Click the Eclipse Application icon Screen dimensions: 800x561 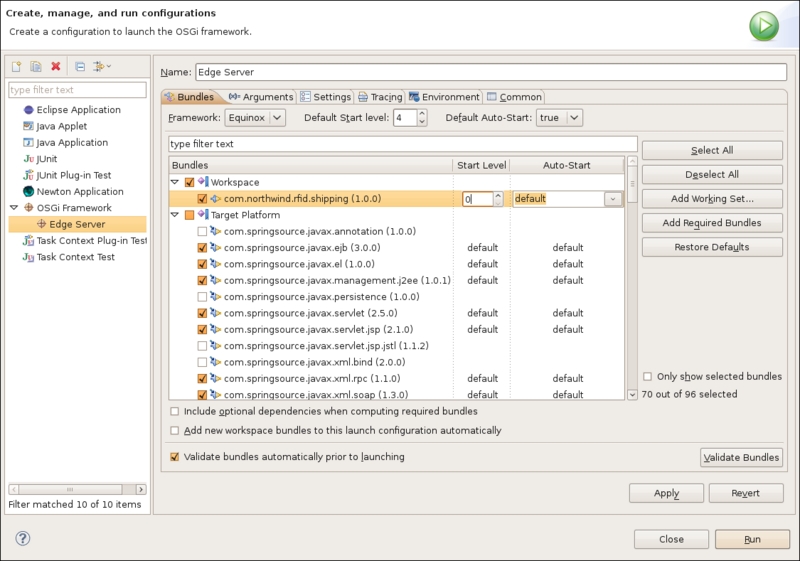tap(29, 110)
